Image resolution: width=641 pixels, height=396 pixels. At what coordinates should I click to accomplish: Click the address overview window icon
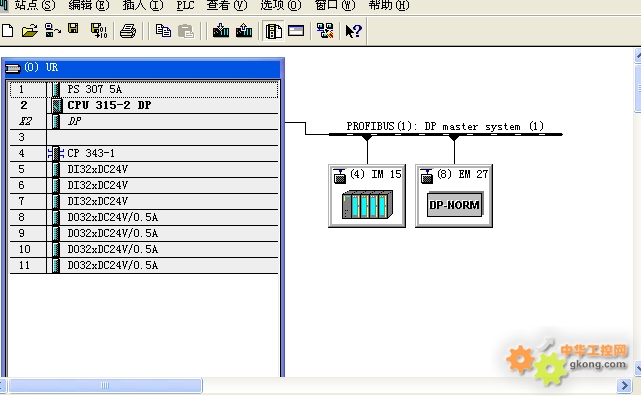click(296, 31)
